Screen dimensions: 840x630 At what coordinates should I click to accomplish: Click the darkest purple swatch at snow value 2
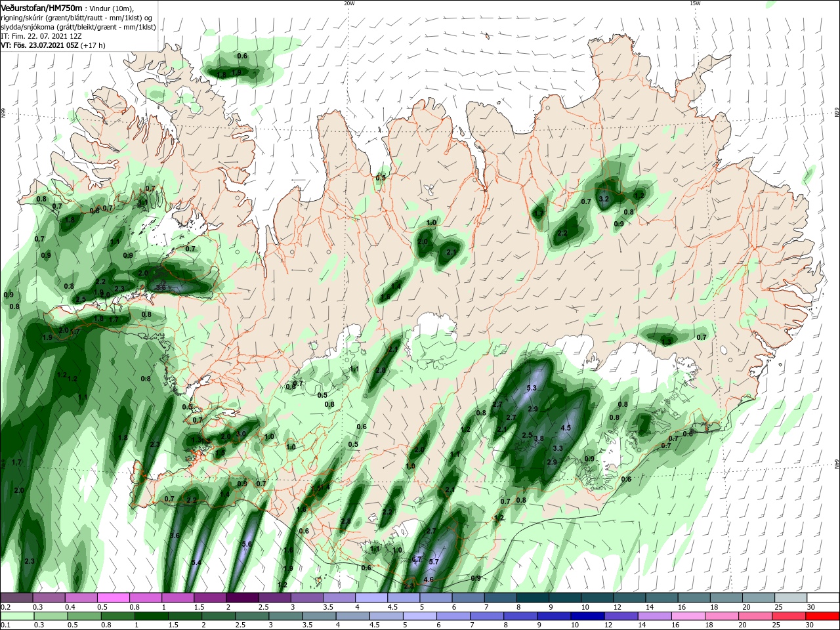[242, 597]
